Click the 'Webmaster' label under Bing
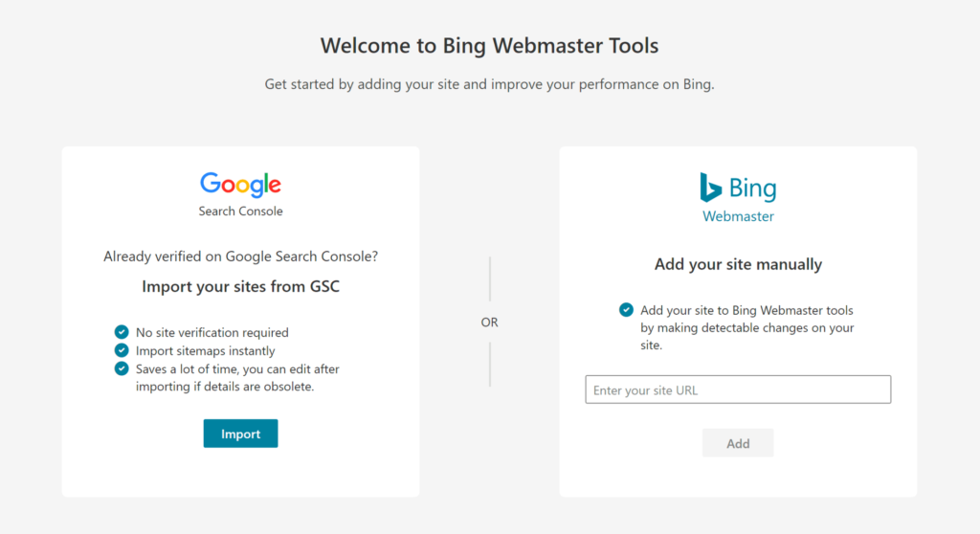 click(738, 216)
